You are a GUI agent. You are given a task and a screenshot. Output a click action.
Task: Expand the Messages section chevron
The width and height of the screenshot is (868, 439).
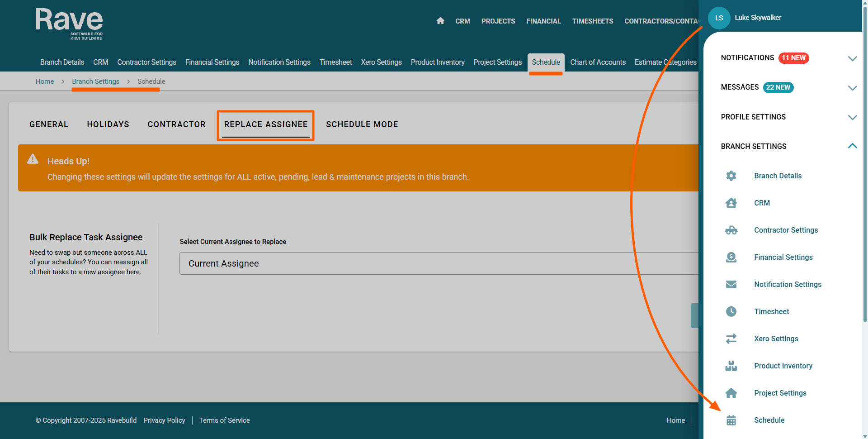point(852,88)
